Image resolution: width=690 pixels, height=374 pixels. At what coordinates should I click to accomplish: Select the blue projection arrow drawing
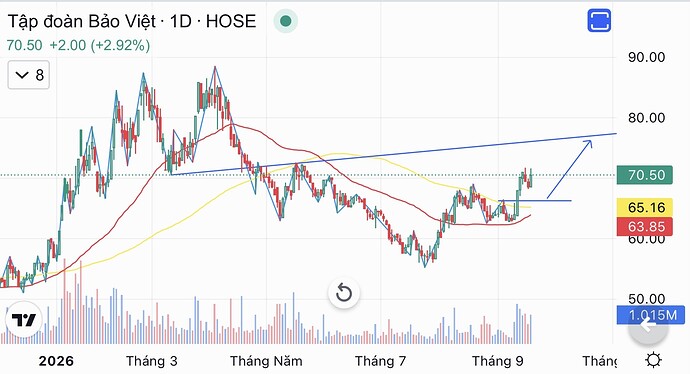click(570, 169)
